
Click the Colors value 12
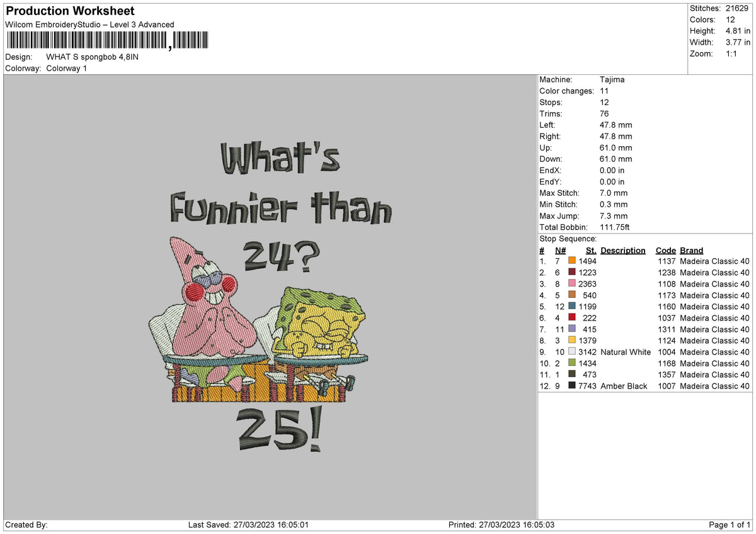click(x=730, y=20)
